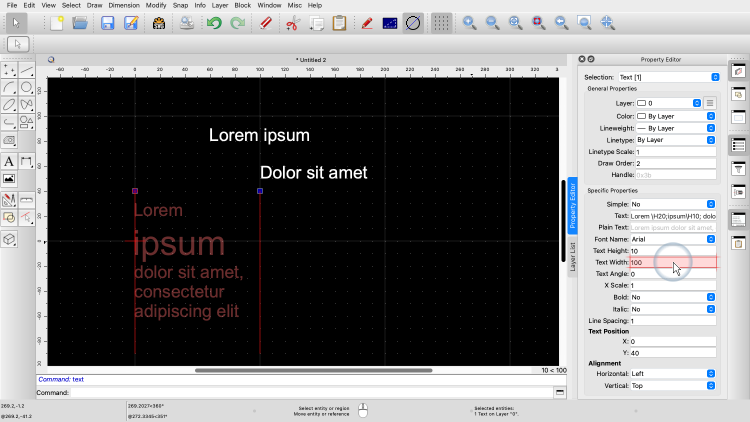Click the layer list button beside Layer dropdown
750x422 pixels.
click(710, 103)
